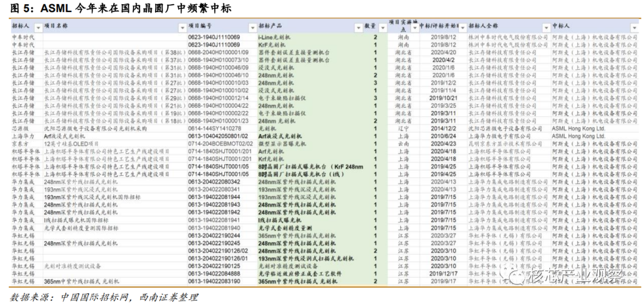Select project number cell 0668-1940H0100002/22

(218, 113)
